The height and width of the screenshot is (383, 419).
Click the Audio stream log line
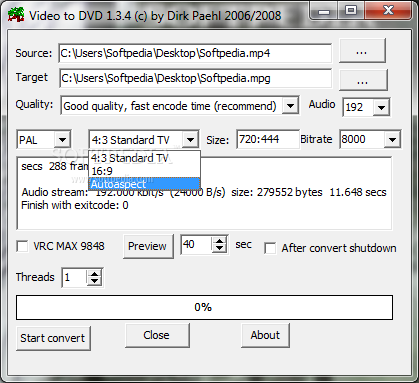pyautogui.click(x=204, y=192)
